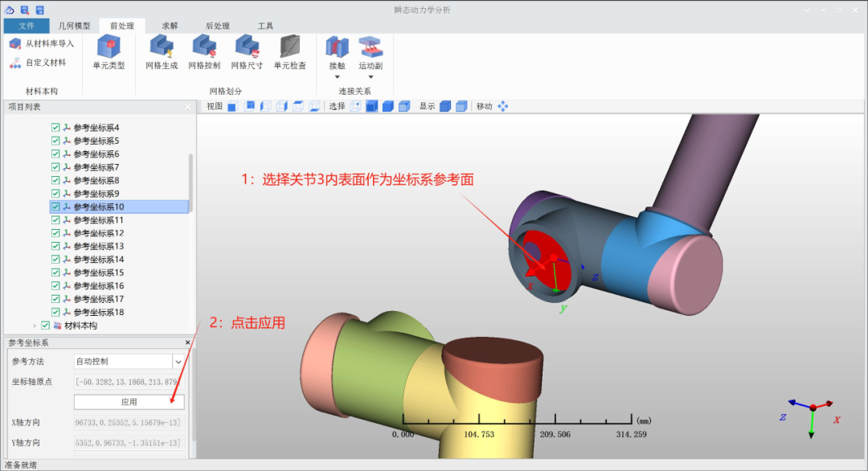Uncheck 参考坐标系18 checkbox
This screenshot has width=868, height=471.
pyautogui.click(x=55, y=312)
